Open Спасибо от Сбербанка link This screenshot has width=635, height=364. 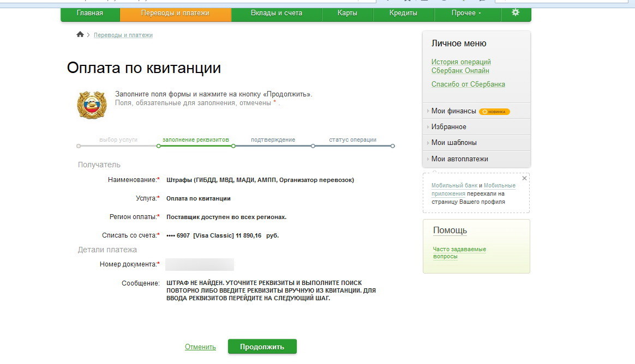tap(468, 84)
